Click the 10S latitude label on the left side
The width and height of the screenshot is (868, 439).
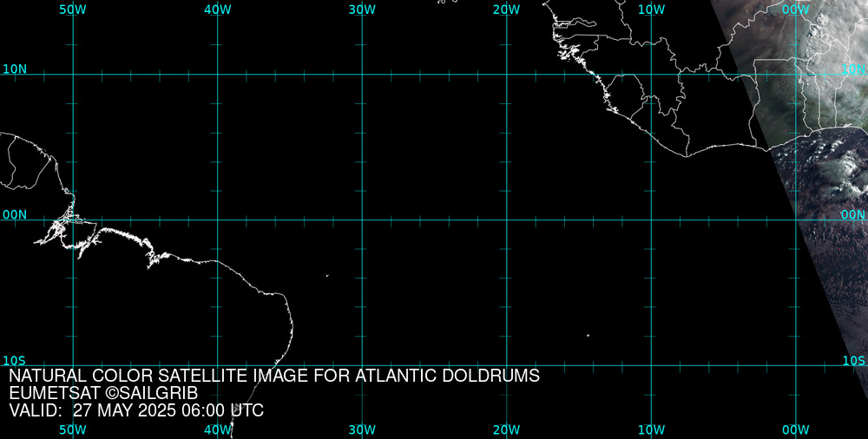pyautogui.click(x=14, y=361)
